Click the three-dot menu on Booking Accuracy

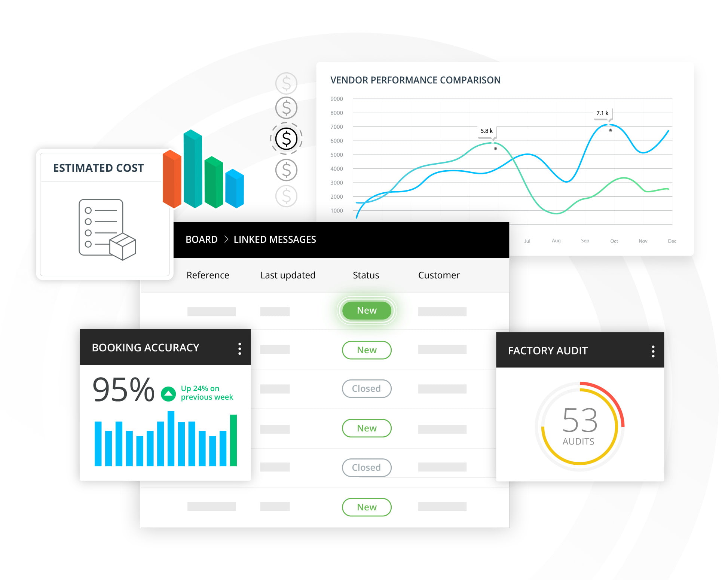pos(239,348)
